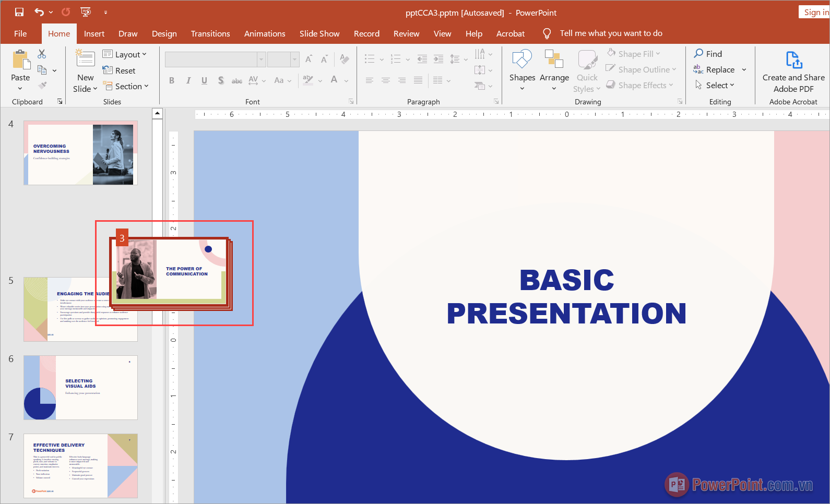Copy selection using the Copy icon
The image size is (830, 504).
click(42, 70)
